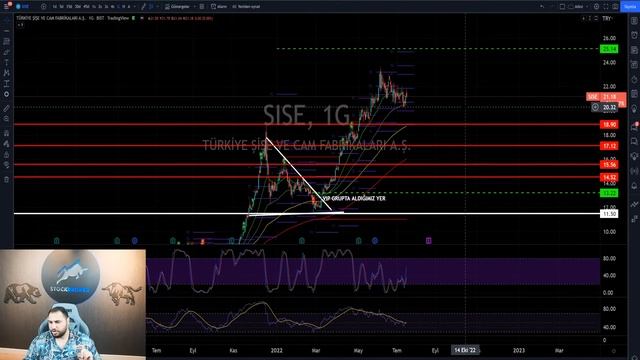Open the indicator templates icon
The height and width of the screenshot is (360, 640).
click(x=202, y=7)
